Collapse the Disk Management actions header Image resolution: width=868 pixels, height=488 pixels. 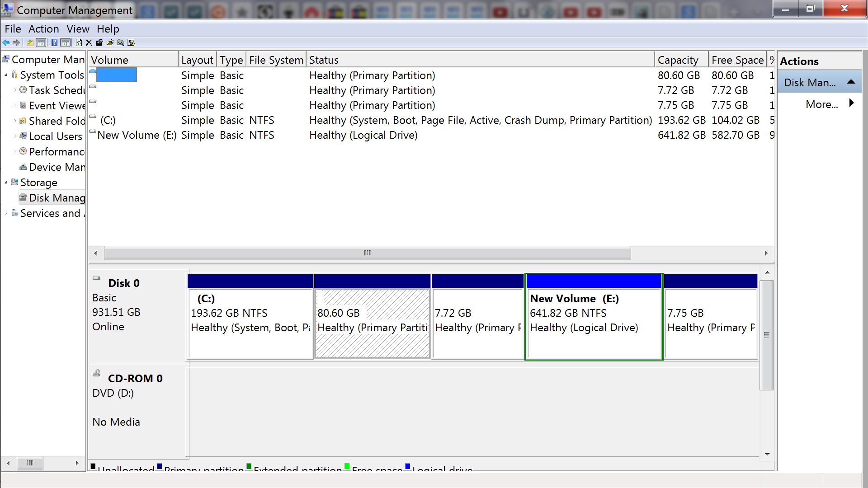point(851,82)
